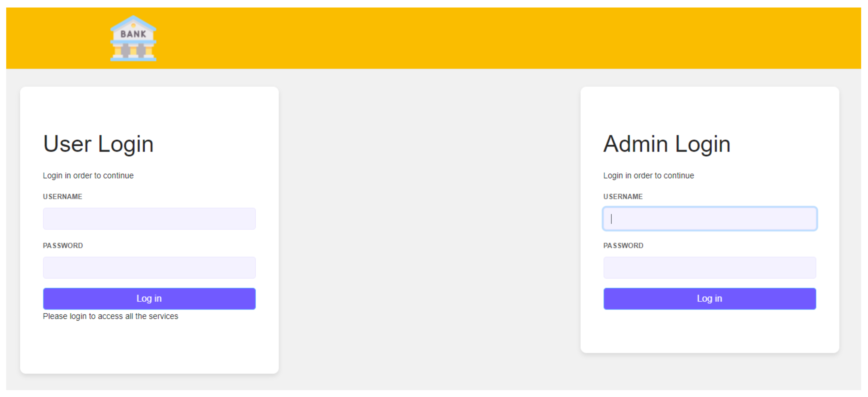The height and width of the screenshot is (397, 868).
Task: Click 'Login in order to continue' under User Login
Action: pos(88,176)
